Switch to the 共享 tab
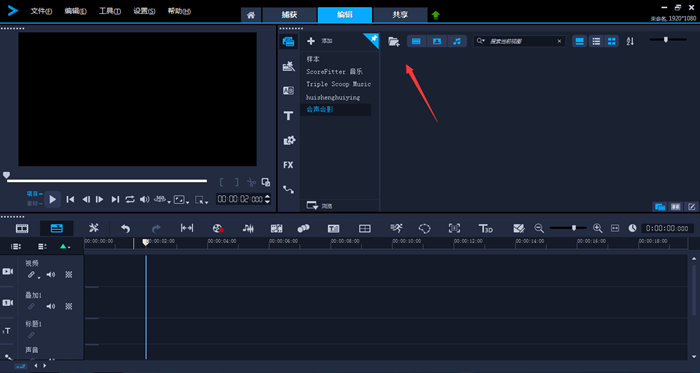The height and width of the screenshot is (373, 700). click(x=400, y=15)
